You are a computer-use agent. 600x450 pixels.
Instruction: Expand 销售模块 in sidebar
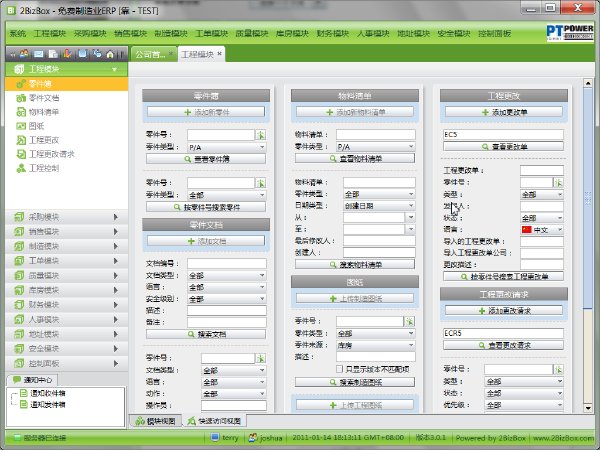click(67, 232)
